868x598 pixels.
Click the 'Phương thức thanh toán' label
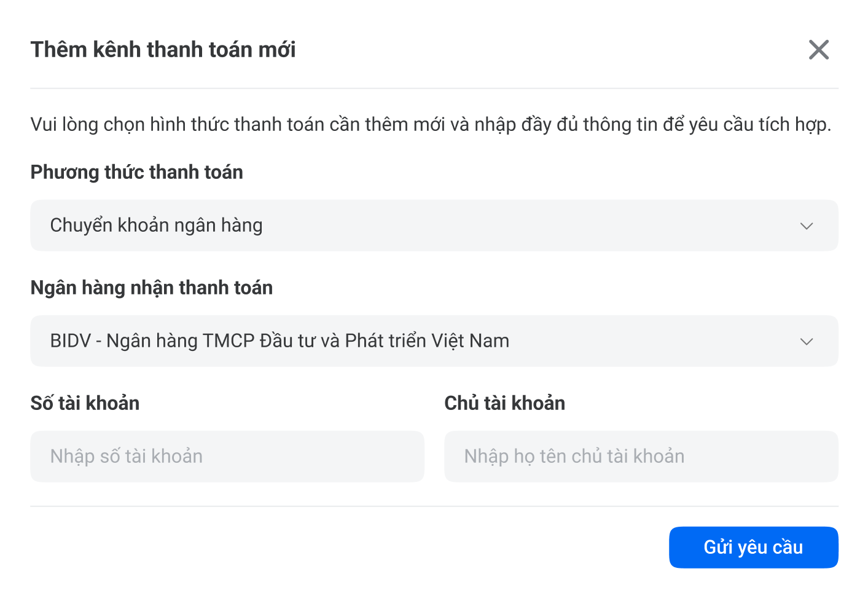pos(137,173)
